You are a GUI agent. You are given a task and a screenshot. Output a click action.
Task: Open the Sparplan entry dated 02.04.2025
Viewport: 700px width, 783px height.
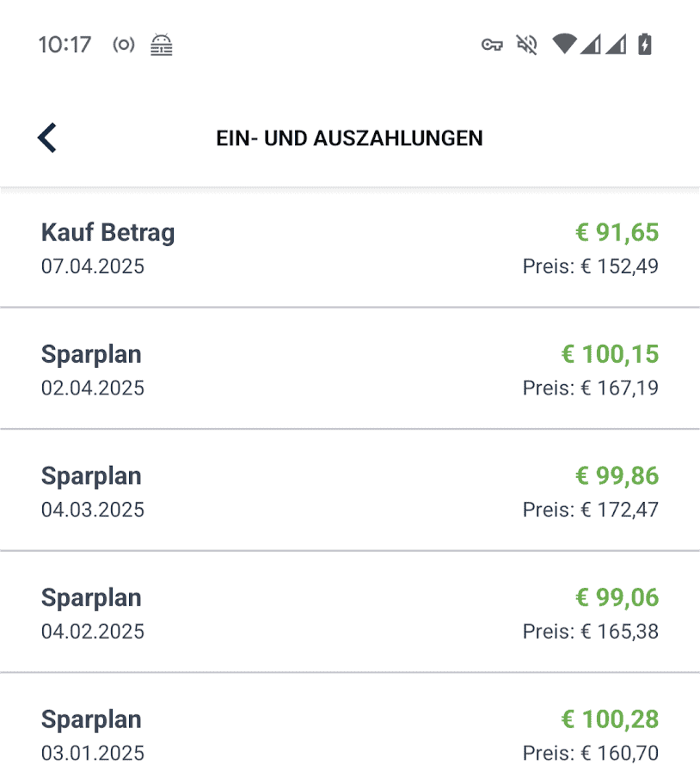(350, 369)
